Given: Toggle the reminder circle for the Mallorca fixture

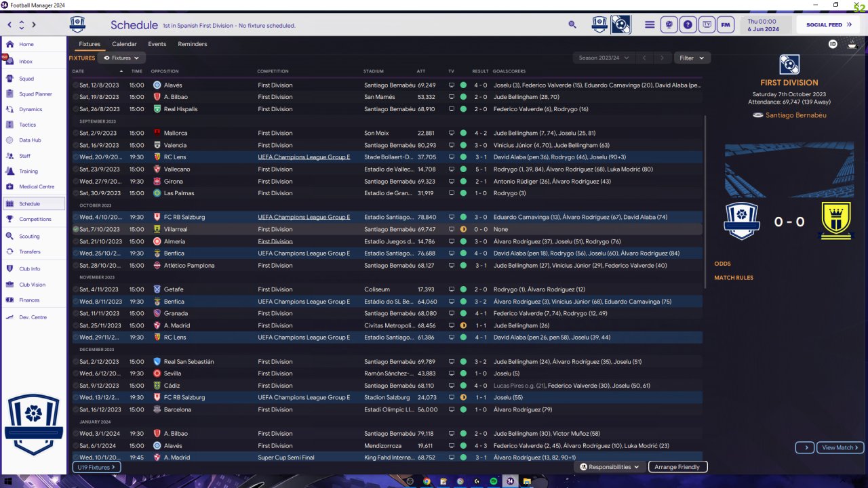Looking at the screenshot, I should pos(76,133).
